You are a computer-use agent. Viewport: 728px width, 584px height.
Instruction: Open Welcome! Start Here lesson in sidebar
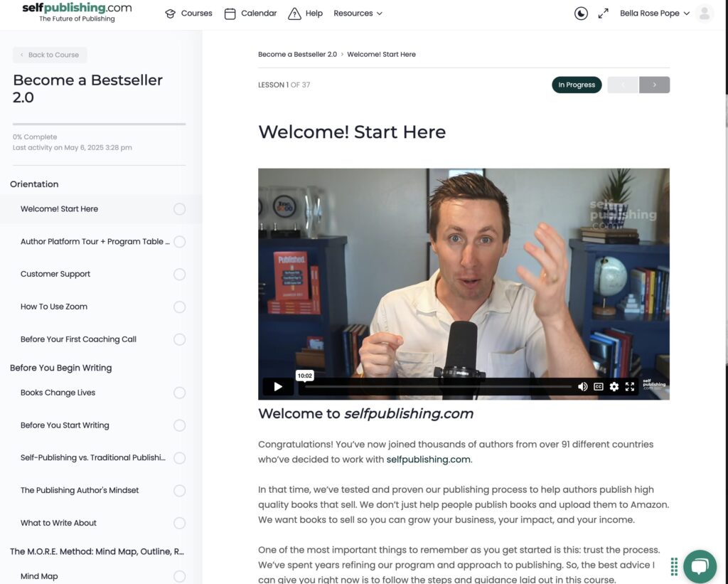click(60, 209)
